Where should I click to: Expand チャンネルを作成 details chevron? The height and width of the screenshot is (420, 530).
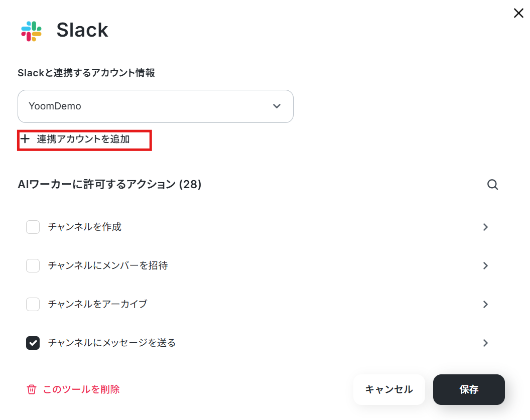click(x=486, y=227)
